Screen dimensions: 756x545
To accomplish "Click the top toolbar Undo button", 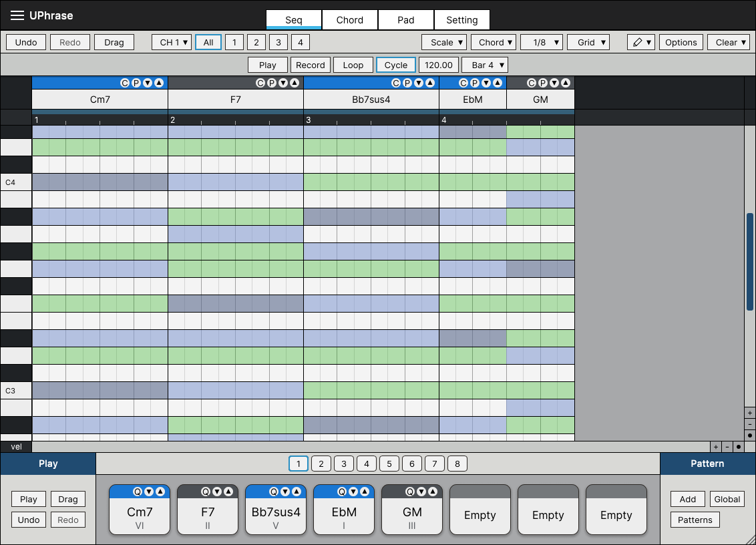I will pyautogui.click(x=26, y=43).
